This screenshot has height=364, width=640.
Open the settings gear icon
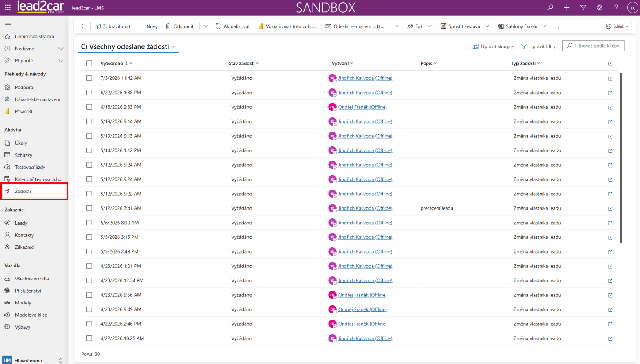(x=600, y=7)
